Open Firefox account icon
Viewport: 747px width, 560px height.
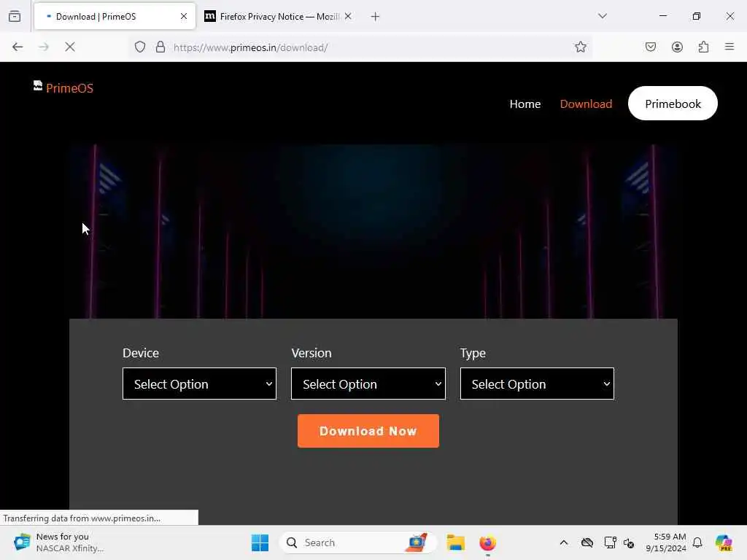pos(677,47)
